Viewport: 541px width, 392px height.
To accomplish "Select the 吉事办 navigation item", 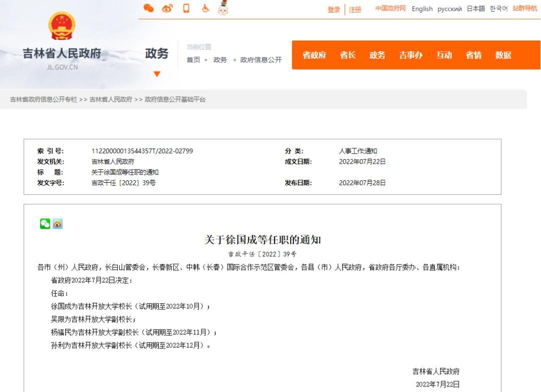I will coord(410,56).
